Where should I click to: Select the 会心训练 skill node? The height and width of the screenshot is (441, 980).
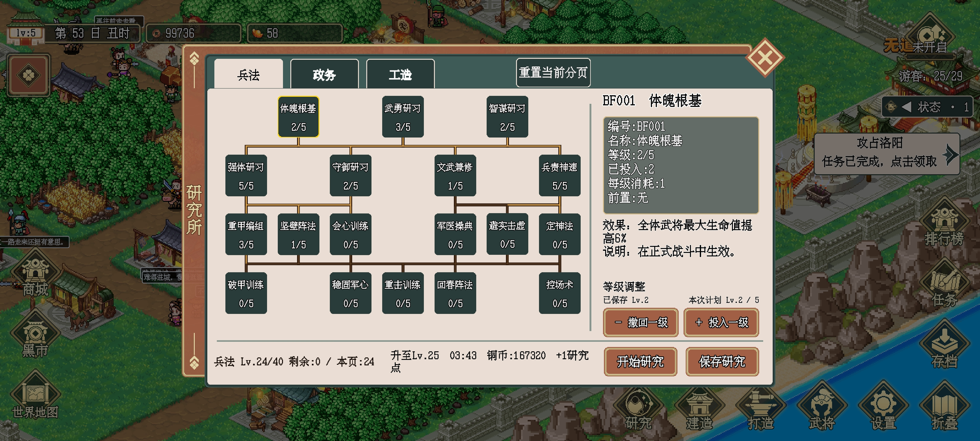(350, 234)
